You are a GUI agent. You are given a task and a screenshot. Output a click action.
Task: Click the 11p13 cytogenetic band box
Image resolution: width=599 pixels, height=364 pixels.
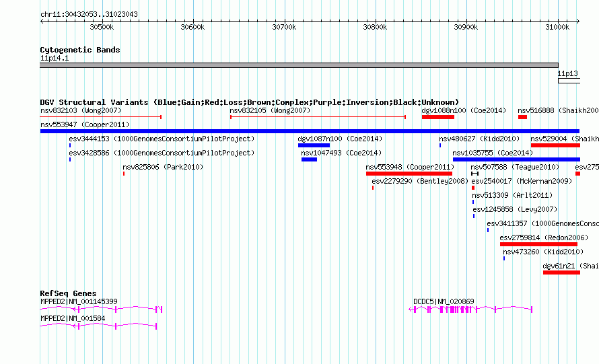point(569,81)
